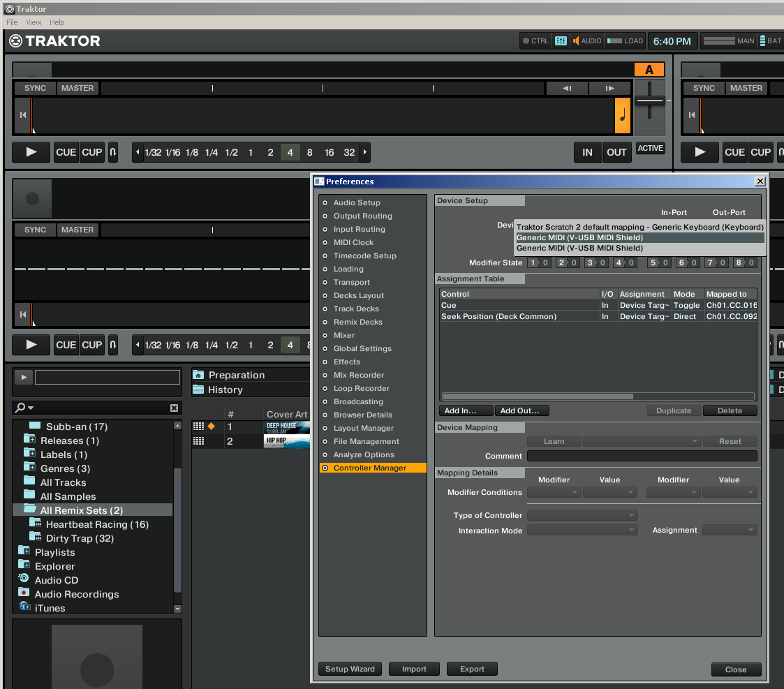Viewport: 784px width, 689px height.
Task: Select second Generic MIDI (V-USB MIDI Shield) entry
Action: (579, 248)
